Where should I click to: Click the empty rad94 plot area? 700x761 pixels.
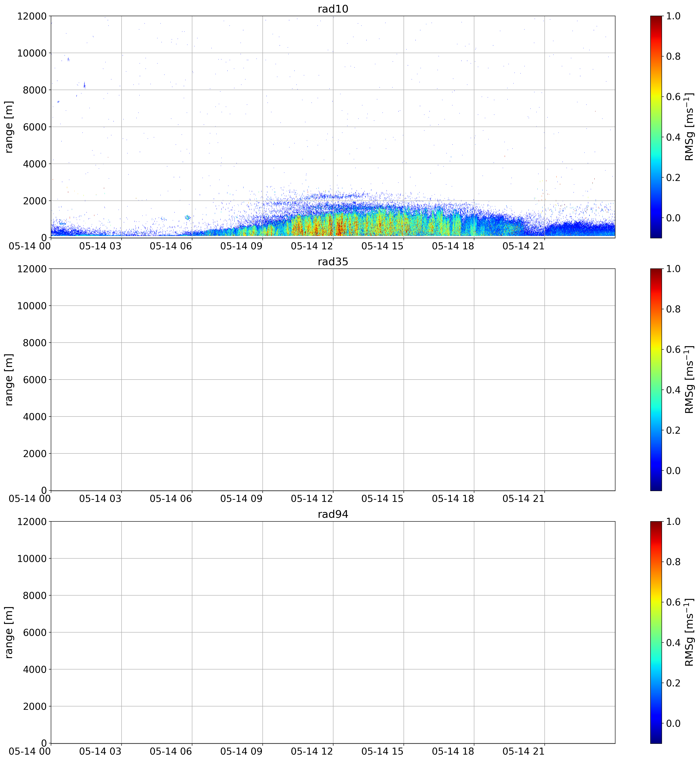coord(333,632)
